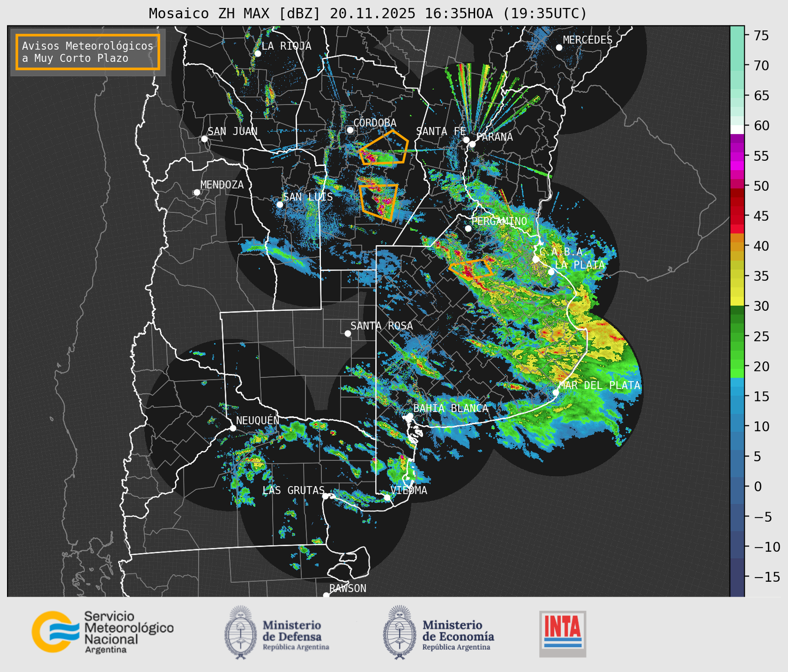Viewport: 788px width, 672px height.
Task: Click the Pergamino city label
Action: [x=499, y=221]
